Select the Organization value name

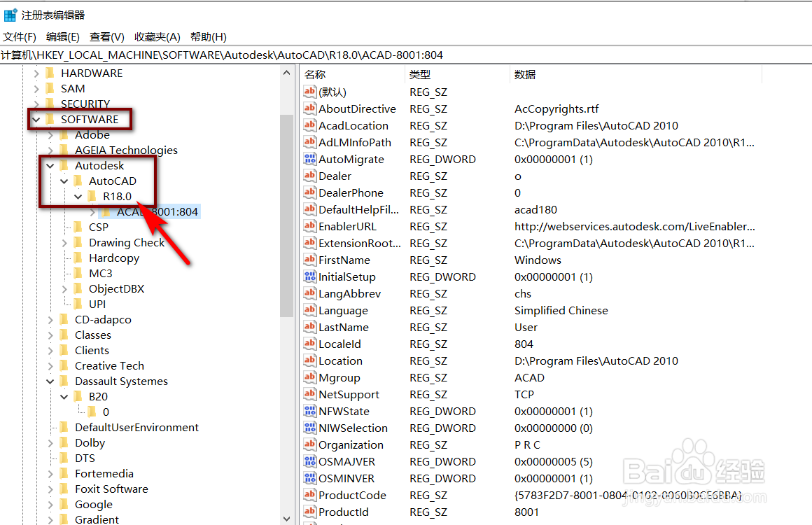pyautogui.click(x=351, y=444)
